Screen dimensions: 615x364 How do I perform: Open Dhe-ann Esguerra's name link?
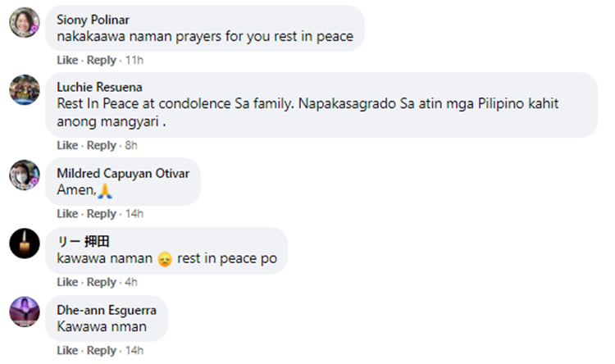click(107, 310)
